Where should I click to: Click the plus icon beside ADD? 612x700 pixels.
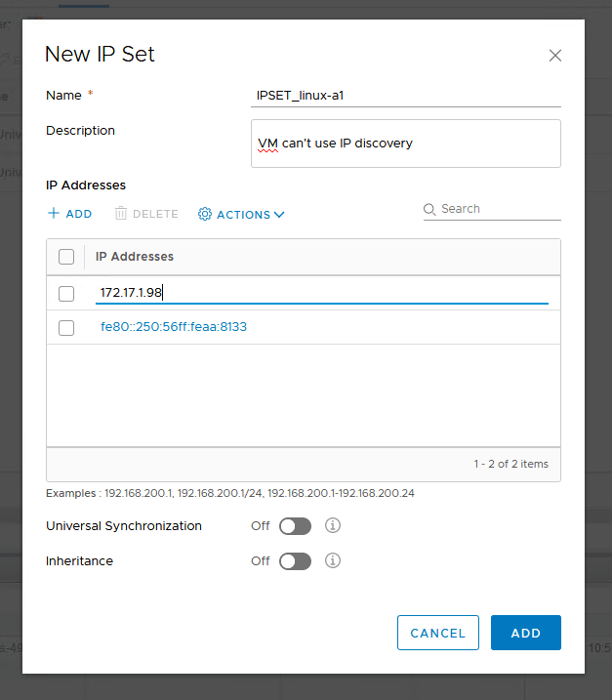pyautogui.click(x=54, y=214)
